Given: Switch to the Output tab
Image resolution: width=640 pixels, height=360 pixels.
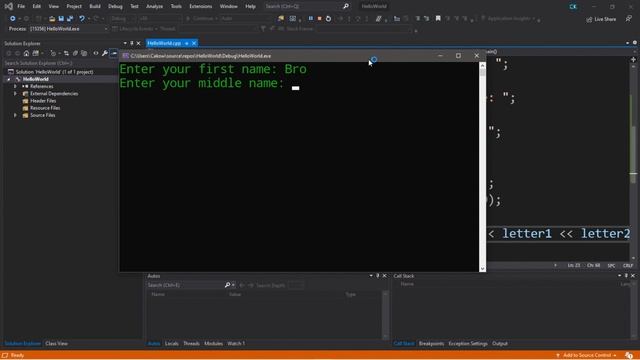Looking at the screenshot, I should click(x=500, y=344).
